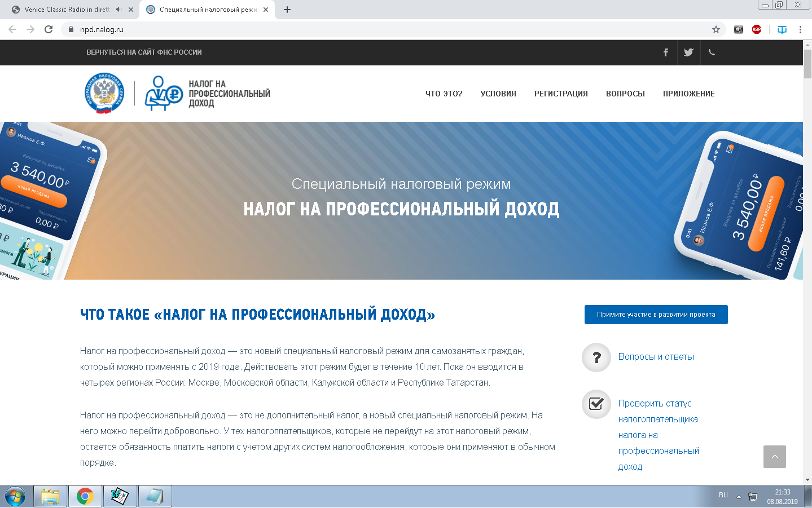This screenshot has height=508, width=812.
Task: Click the network tray icon
Action: tap(753, 497)
